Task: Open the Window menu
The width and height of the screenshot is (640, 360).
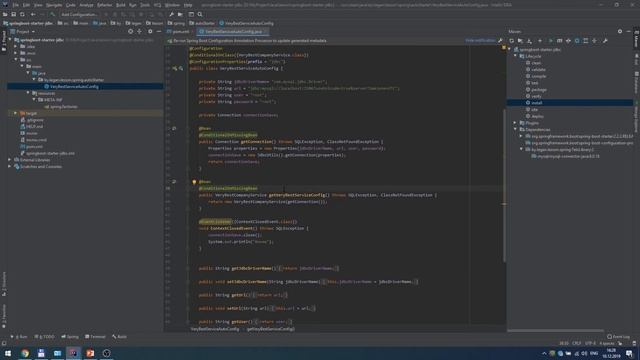Action: click(x=172, y=5)
